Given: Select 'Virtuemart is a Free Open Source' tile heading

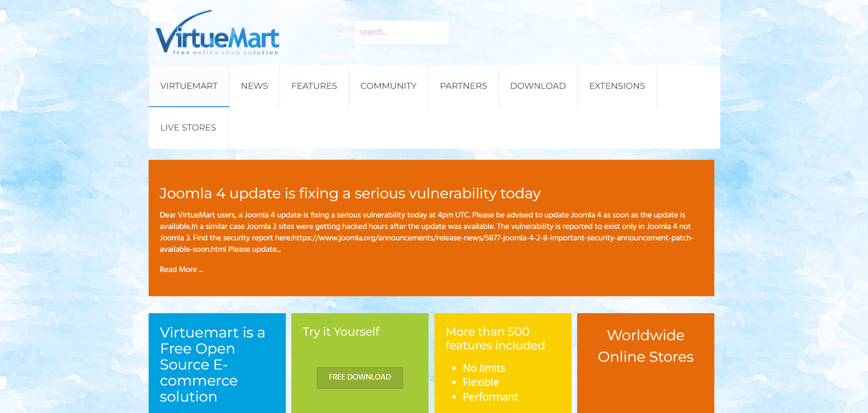Looking at the screenshot, I should pos(212,364).
